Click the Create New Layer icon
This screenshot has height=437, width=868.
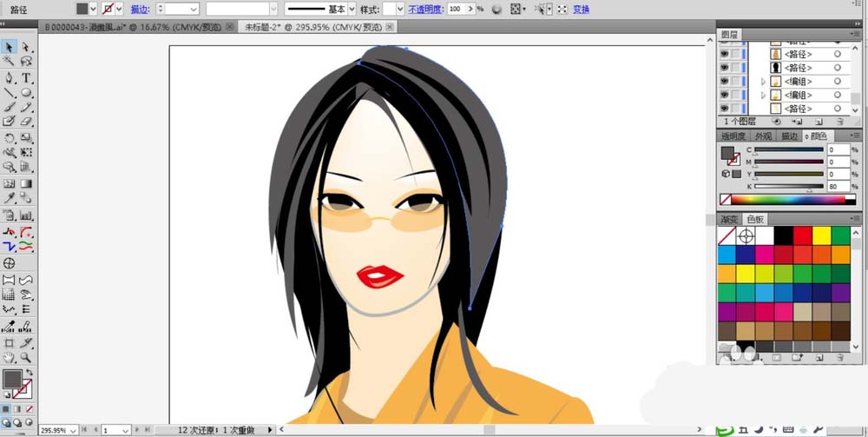(x=819, y=122)
